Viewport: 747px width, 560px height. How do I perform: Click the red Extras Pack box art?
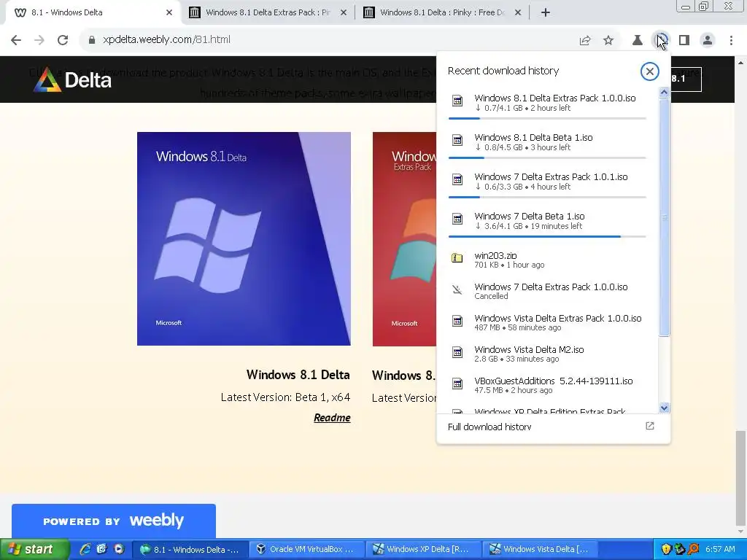tap(404, 239)
